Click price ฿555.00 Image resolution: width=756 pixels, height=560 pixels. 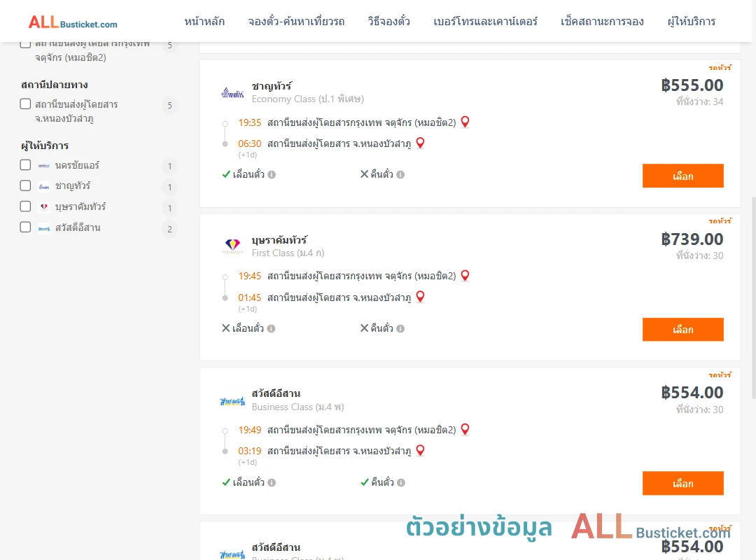(692, 85)
